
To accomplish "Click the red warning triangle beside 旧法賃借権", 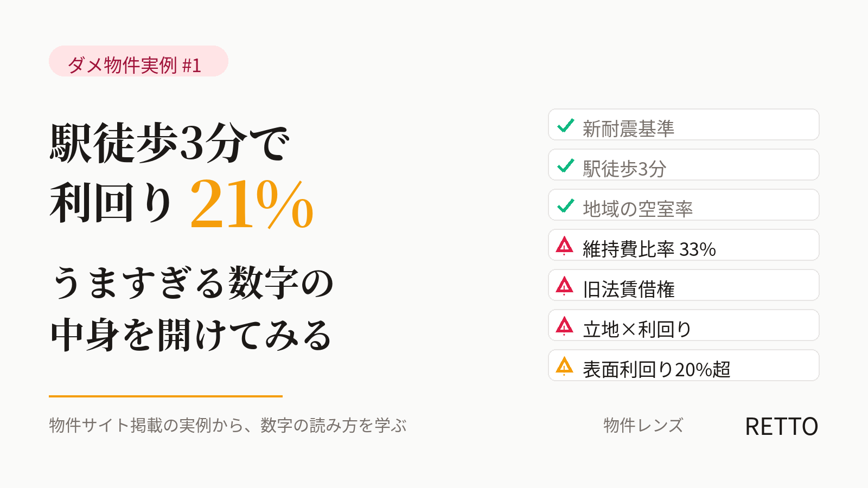I will [x=565, y=286].
